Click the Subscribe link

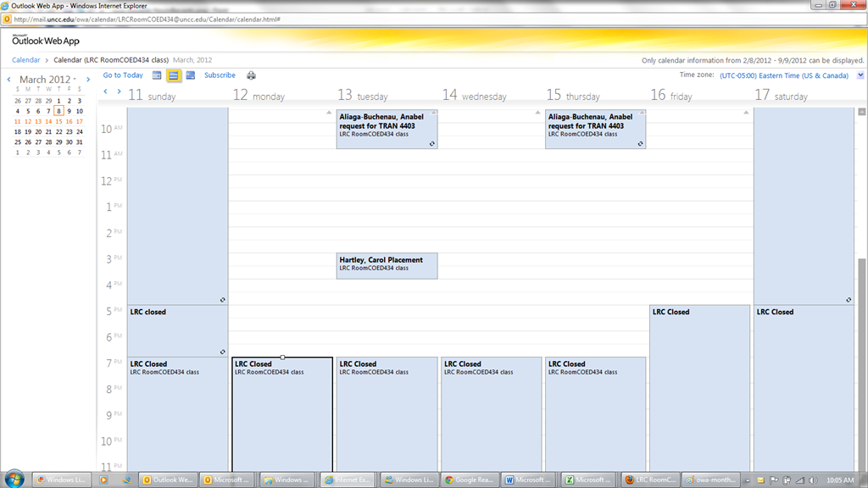[220, 75]
